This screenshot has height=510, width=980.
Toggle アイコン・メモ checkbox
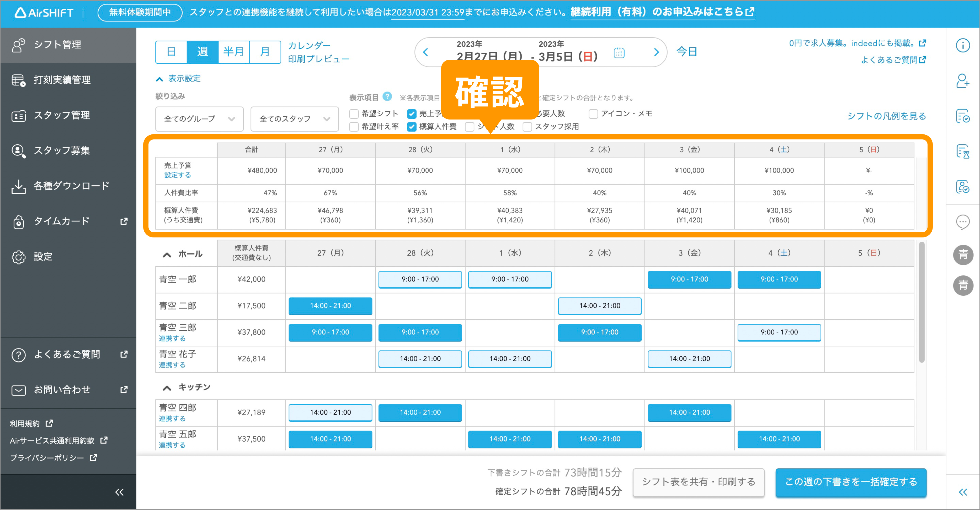tap(593, 114)
